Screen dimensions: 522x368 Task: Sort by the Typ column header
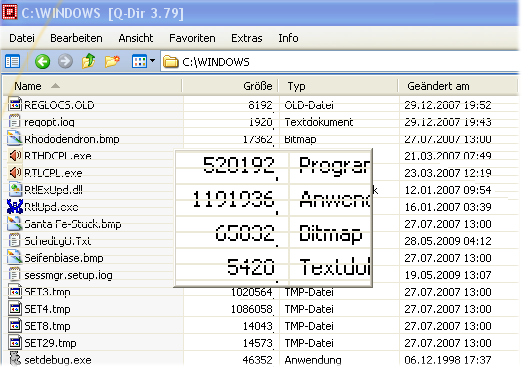click(x=339, y=86)
